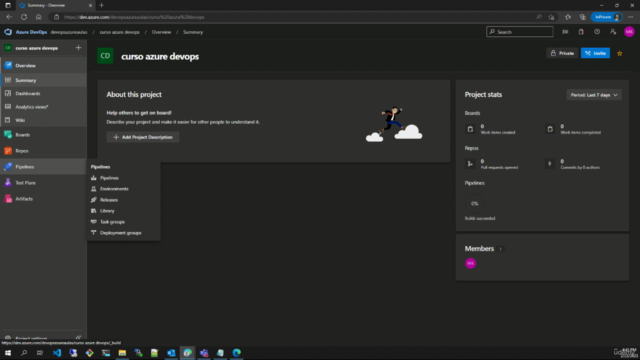Click the browser refresh icon

pos(24,17)
